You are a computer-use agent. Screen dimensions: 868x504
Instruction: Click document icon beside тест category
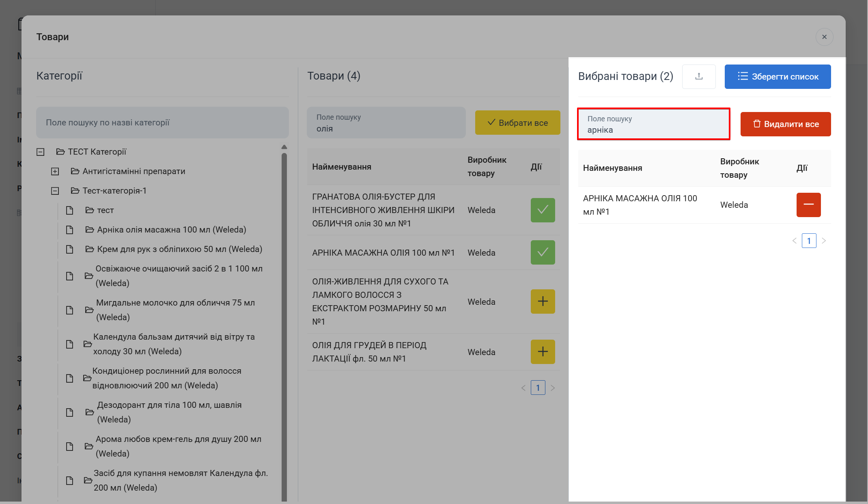coord(70,210)
